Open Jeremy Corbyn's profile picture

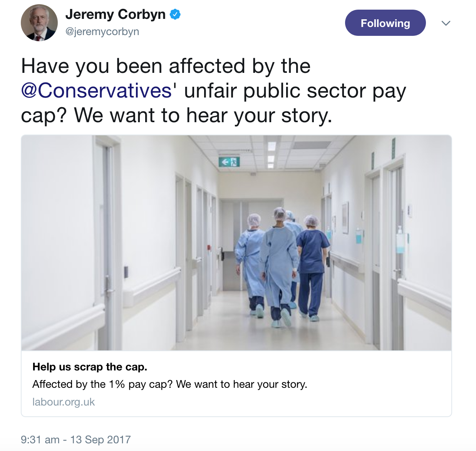click(39, 23)
